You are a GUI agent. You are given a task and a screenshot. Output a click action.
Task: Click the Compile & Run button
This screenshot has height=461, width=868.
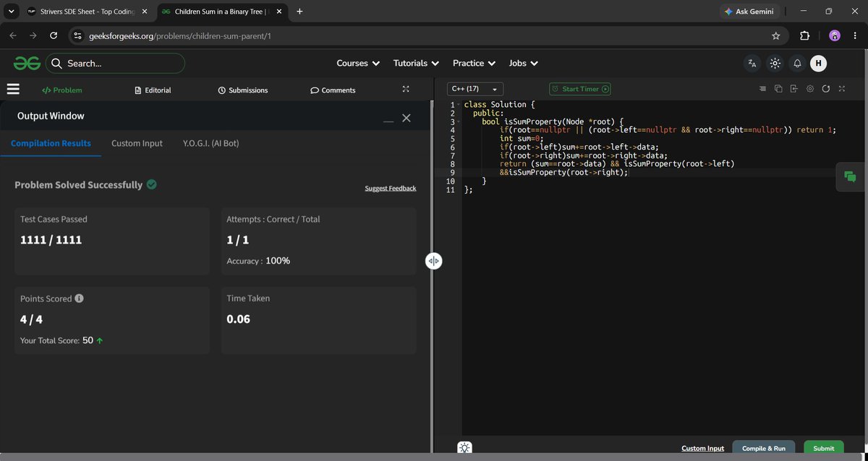point(764,448)
